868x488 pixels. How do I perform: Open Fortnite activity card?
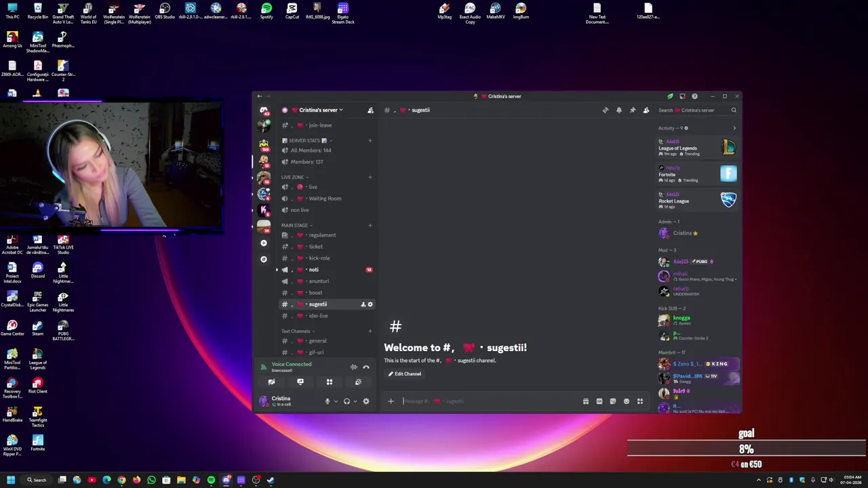pos(697,174)
